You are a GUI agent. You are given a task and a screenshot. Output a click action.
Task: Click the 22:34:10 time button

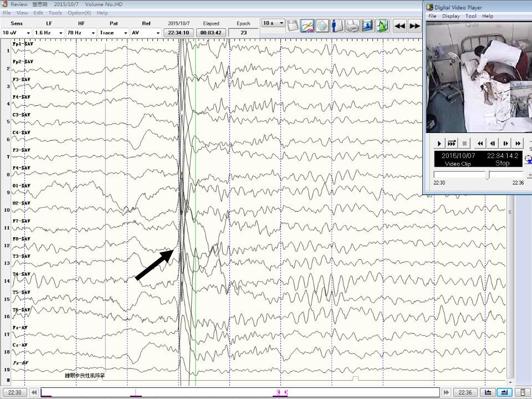[x=178, y=33]
